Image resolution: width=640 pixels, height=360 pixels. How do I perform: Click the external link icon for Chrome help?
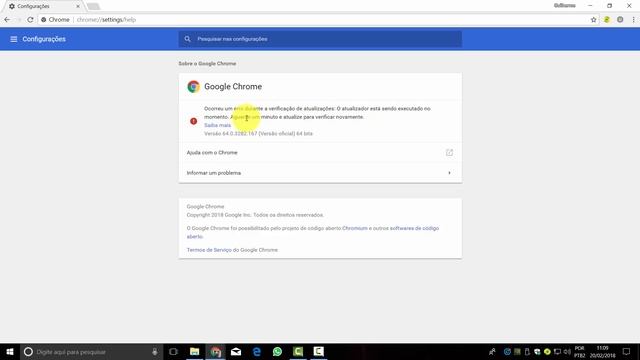449,153
